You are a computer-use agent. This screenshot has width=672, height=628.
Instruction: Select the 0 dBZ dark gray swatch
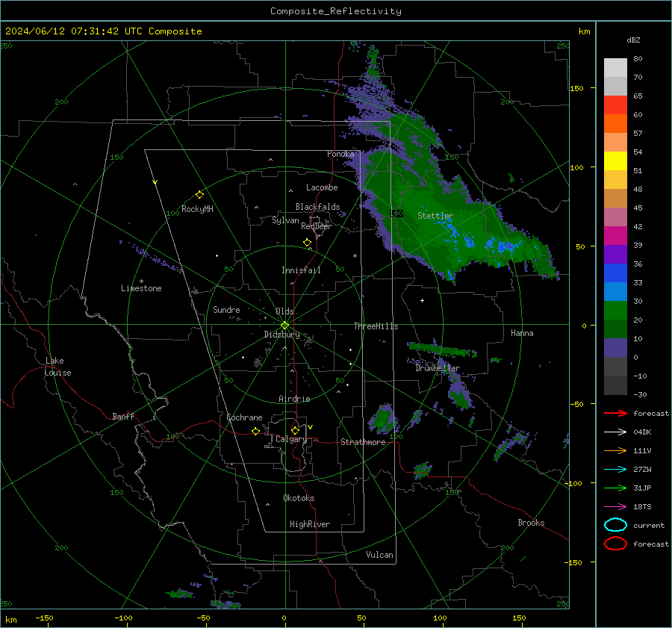(615, 366)
